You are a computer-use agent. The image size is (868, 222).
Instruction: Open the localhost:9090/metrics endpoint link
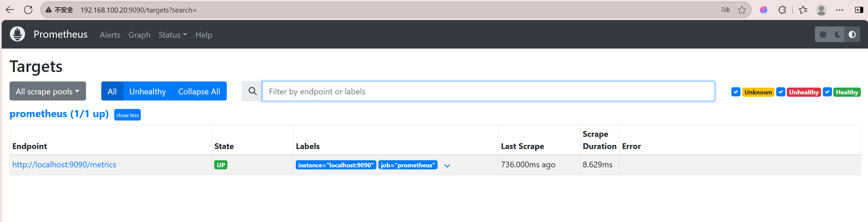(64, 165)
